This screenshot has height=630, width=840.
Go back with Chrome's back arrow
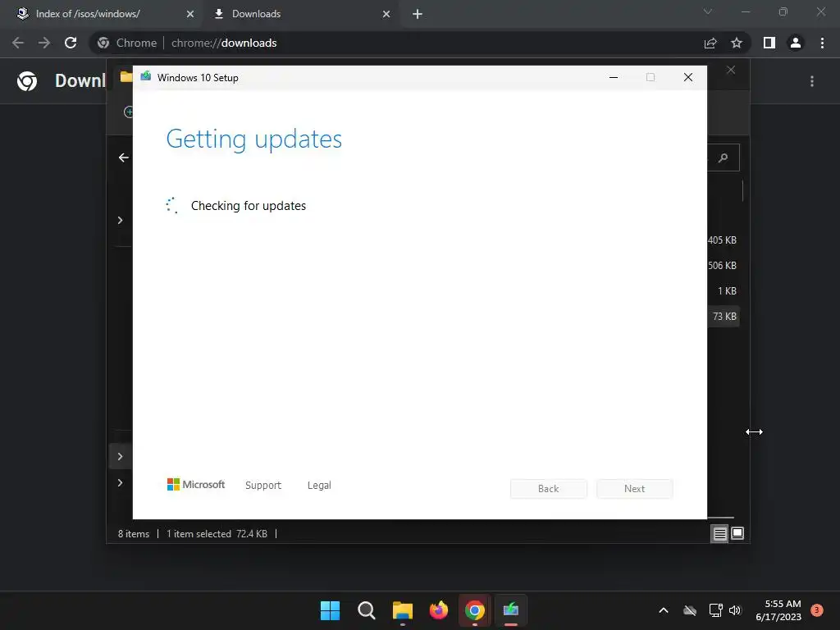pyautogui.click(x=18, y=43)
